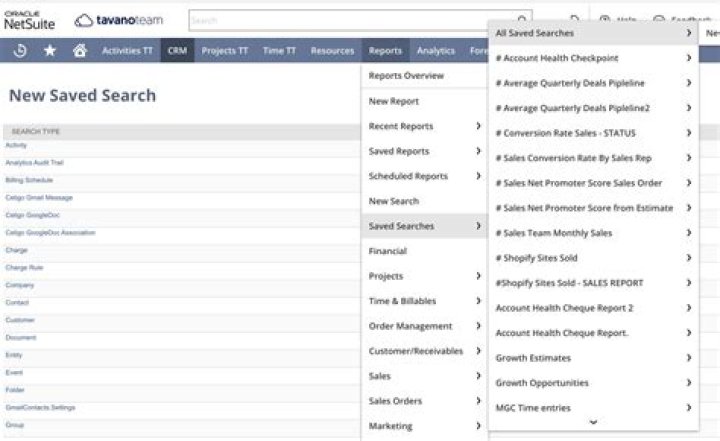The image size is (720, 441).
Task: Open the Analytics menu tab
Action: point(435,50)
